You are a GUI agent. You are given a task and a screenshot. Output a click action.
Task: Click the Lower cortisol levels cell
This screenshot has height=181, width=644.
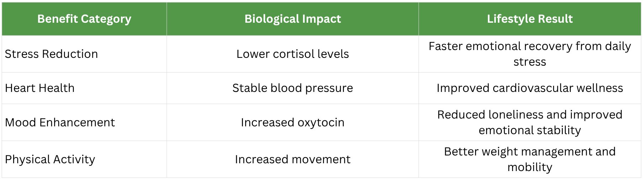point(293,54)
